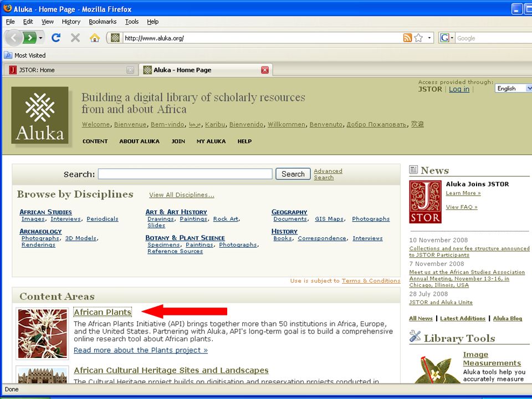
Task: Open the File menu
Action: tap(10, 22)
